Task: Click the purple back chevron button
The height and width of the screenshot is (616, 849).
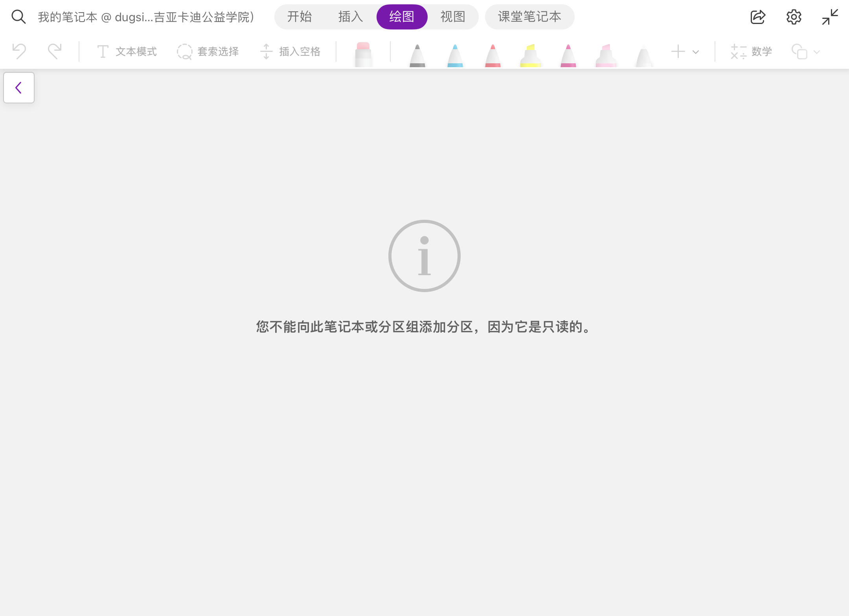Action: (19, 88)
